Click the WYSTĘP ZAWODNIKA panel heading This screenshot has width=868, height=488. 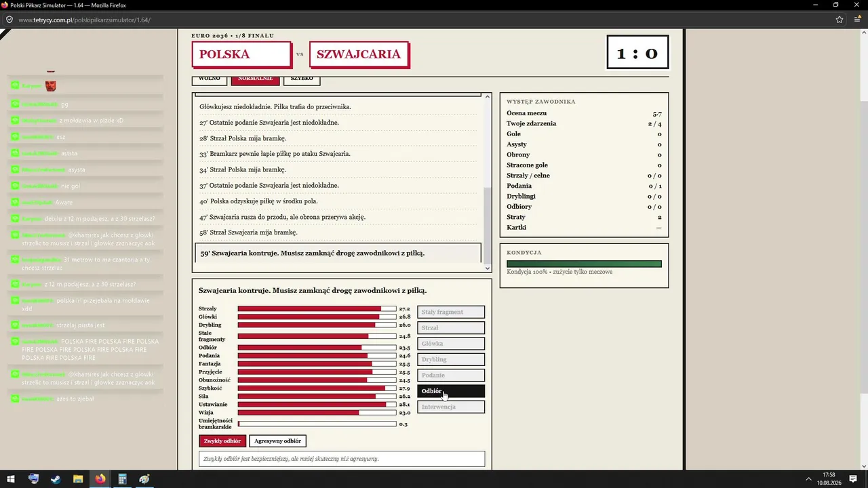point(541,102)
